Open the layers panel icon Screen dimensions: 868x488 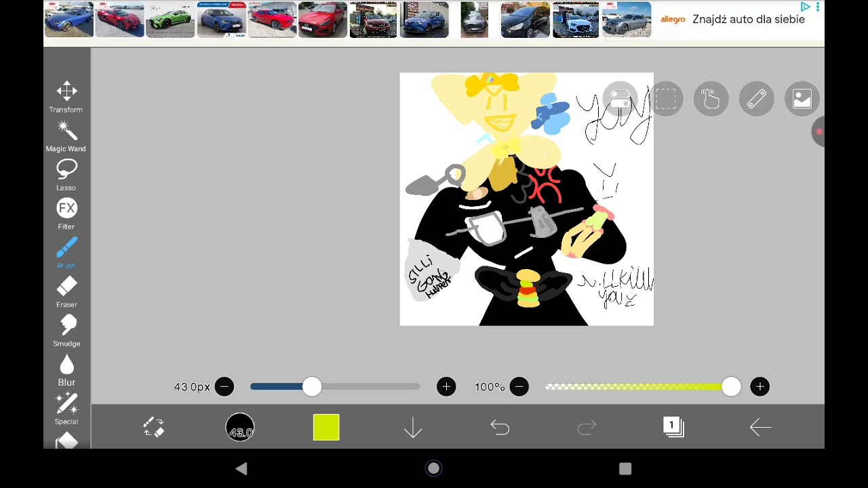(673, 427)
